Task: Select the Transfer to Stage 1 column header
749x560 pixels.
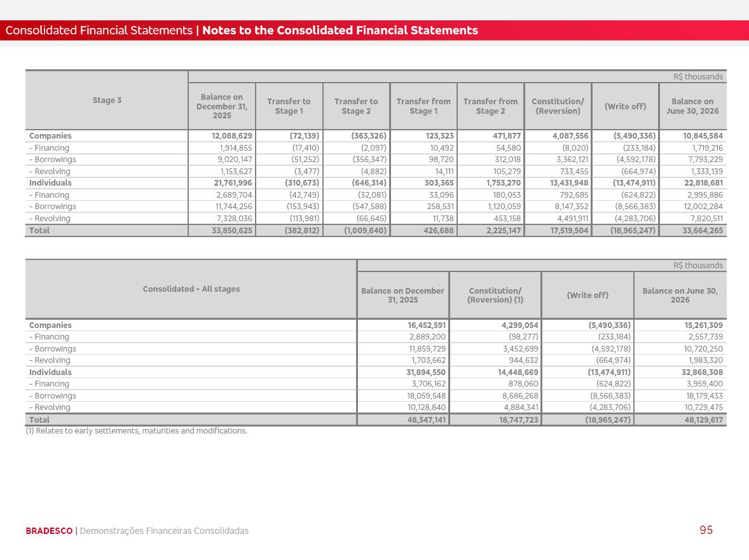Action: (289, 106)
